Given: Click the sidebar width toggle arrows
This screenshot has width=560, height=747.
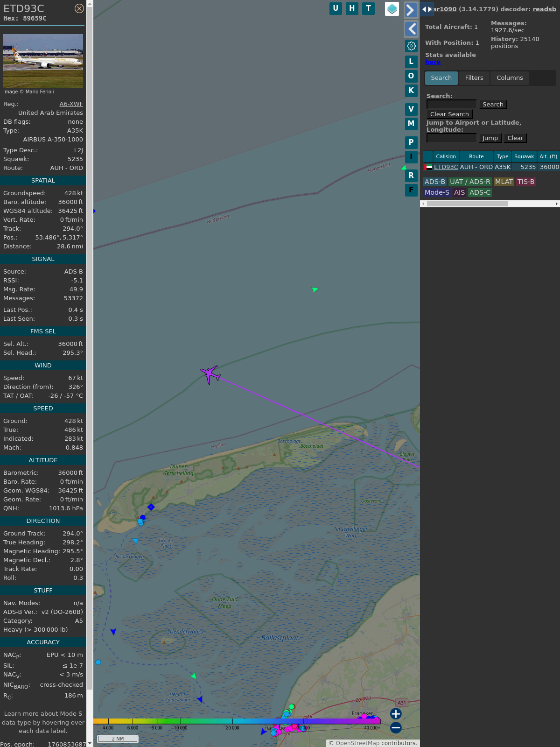Looking at the screenshot, I should tap(427, 9).
